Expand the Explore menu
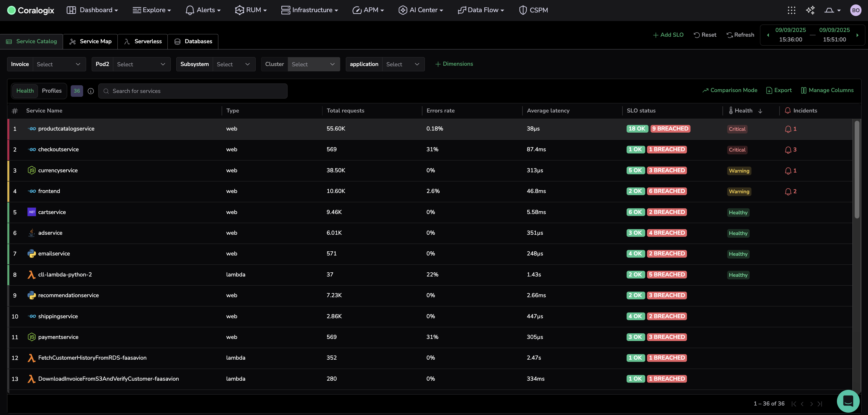This screenshot has width=868, height=415. 152,10
